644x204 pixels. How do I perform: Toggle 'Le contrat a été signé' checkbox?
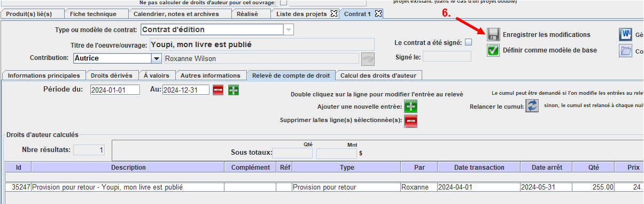469,42
